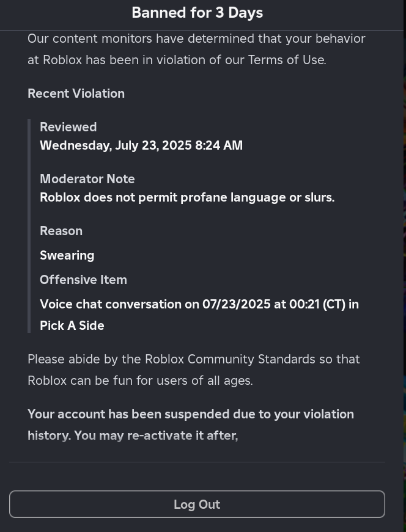The width and height of the screenshot is (406, 532).
Task: Click the Terms of Use mention
Action: [x=287, y=60]
